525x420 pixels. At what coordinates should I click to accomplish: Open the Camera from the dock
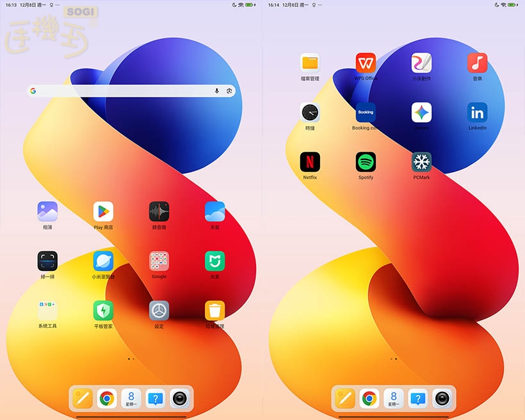point(181,398)
